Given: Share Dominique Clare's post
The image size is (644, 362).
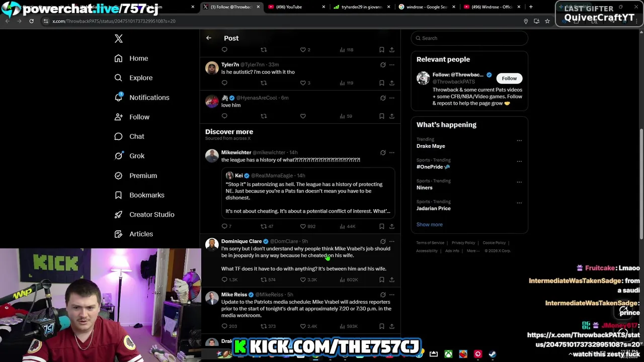Looking at the screenshot, I should [392, 280].
